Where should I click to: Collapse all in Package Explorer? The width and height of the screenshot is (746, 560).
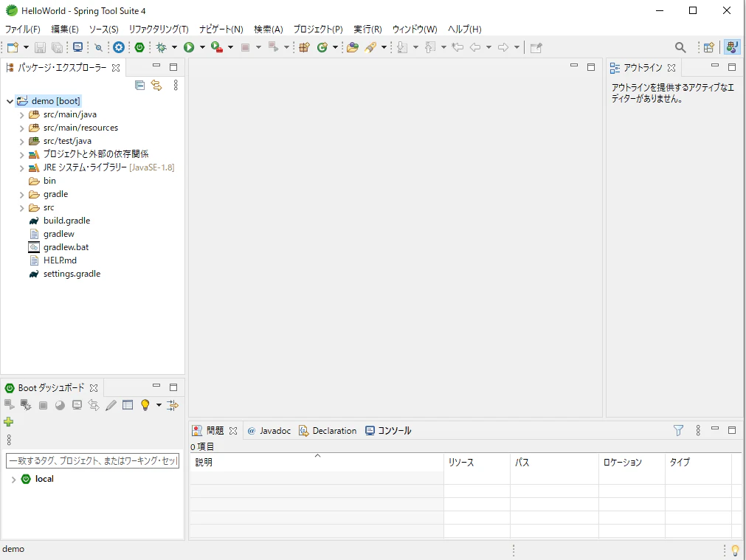139,85
